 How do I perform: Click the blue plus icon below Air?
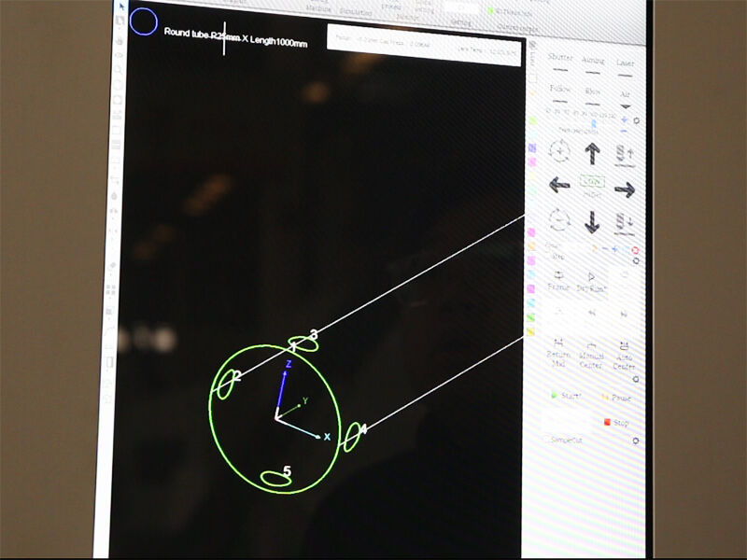624,120
